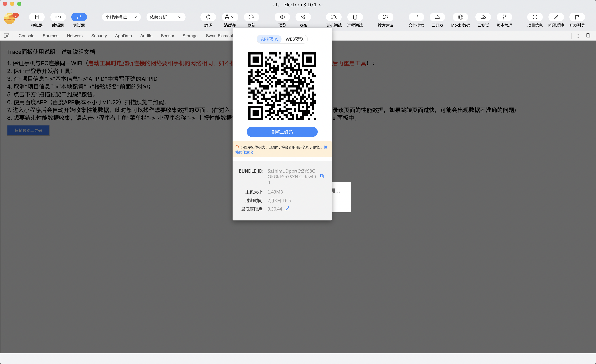
Task: Click the 真机调试 bug icon
Action: [x=333, y=17]
